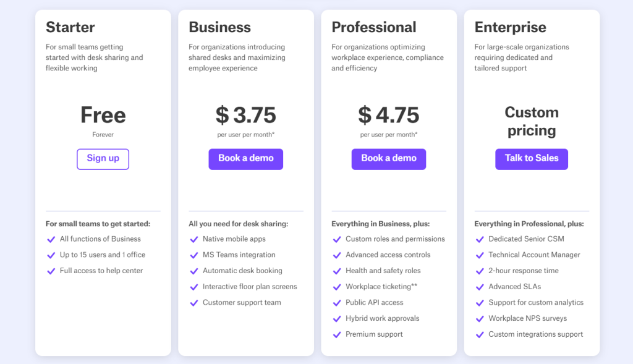
Task: Select the Enterprise plan heading
Action: 510,27
